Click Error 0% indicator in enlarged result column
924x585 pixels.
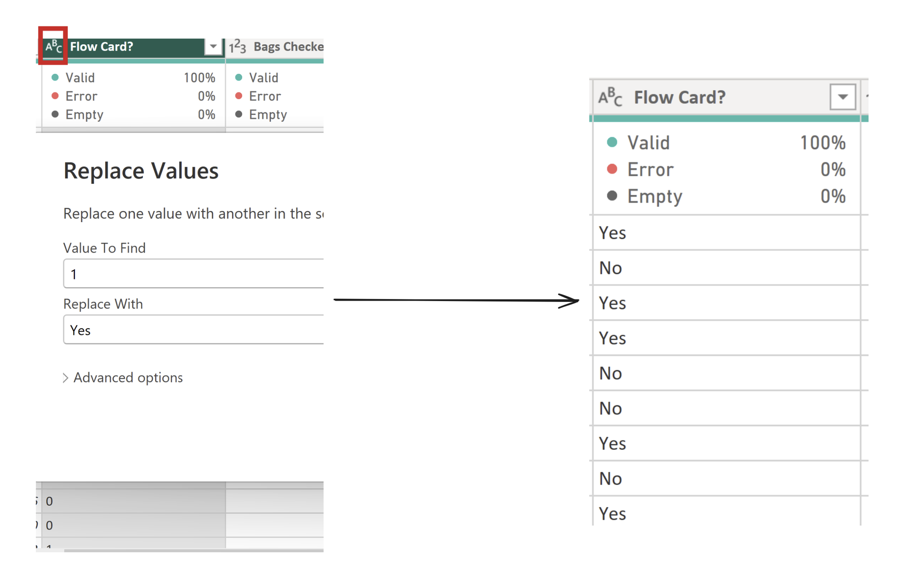[x=725, y=169]
